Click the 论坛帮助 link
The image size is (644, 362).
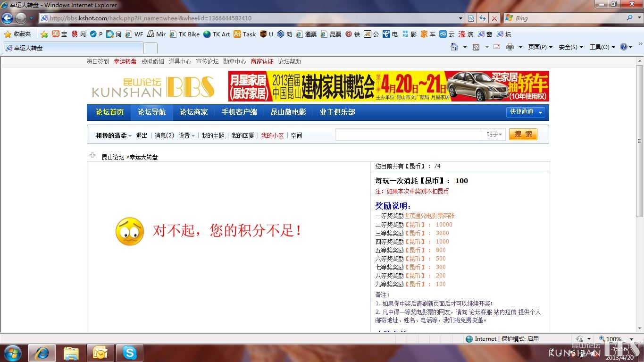pyautogui.click(x=289, y=61)
